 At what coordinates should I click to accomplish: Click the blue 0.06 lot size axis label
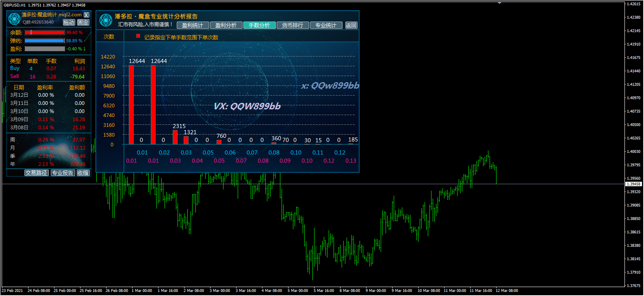pyautogui.click(x=230, y=152)
